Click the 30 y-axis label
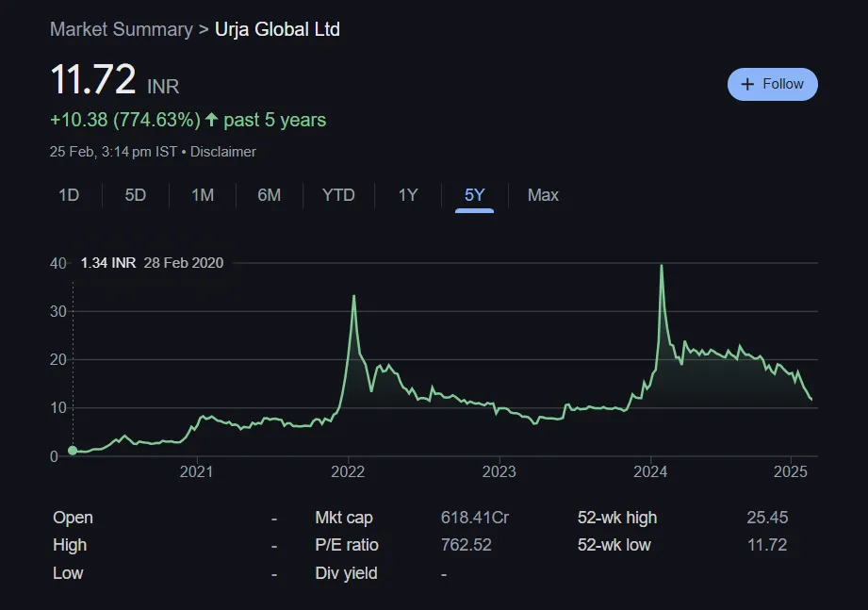This screenshot has height=610, width=868. (x=58, y=311)
